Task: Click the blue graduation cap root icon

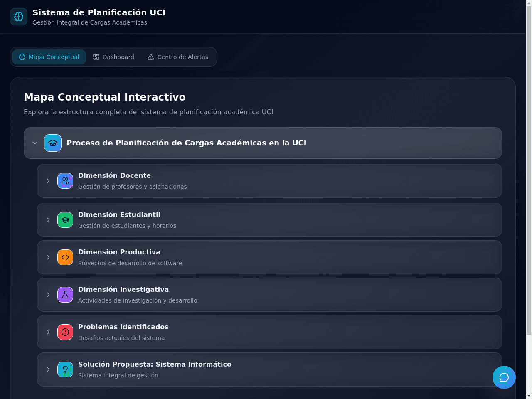Action: 53,143
